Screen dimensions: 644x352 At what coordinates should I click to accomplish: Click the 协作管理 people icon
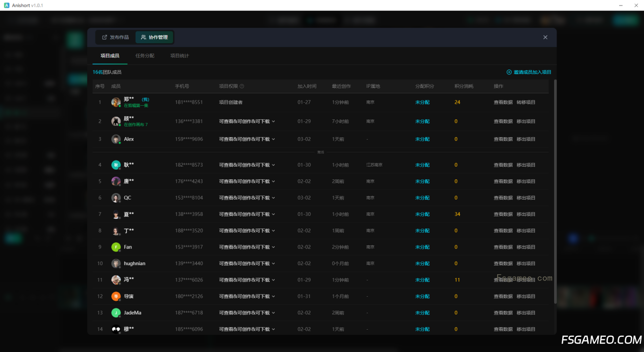coord(144,37)
